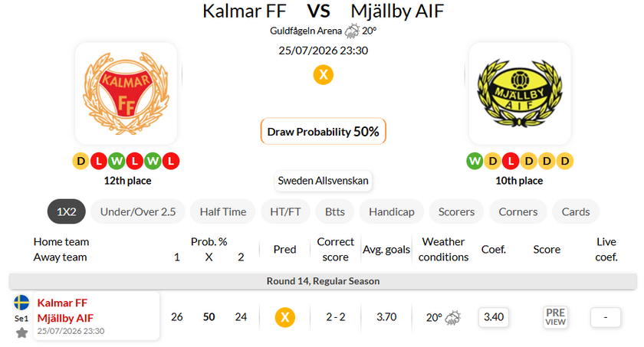Click the Mjällby AIF team crest
644x347 pixels.
pos(520,93)
